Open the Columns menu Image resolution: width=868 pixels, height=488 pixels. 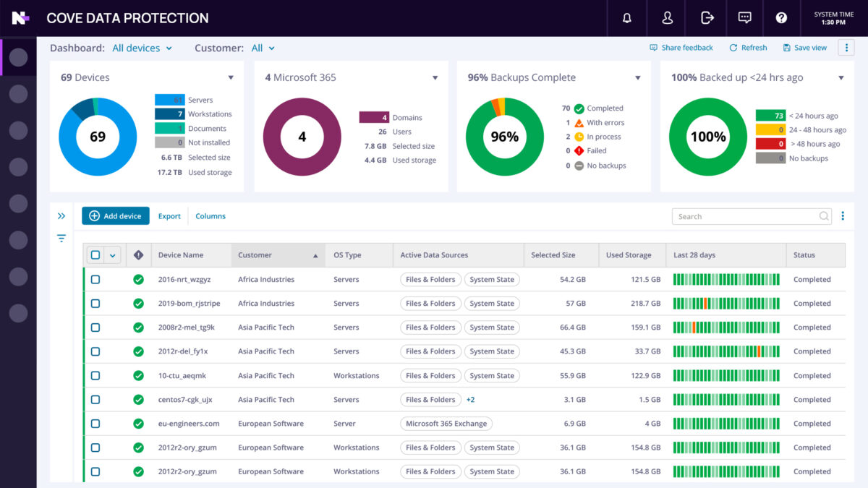210,215
